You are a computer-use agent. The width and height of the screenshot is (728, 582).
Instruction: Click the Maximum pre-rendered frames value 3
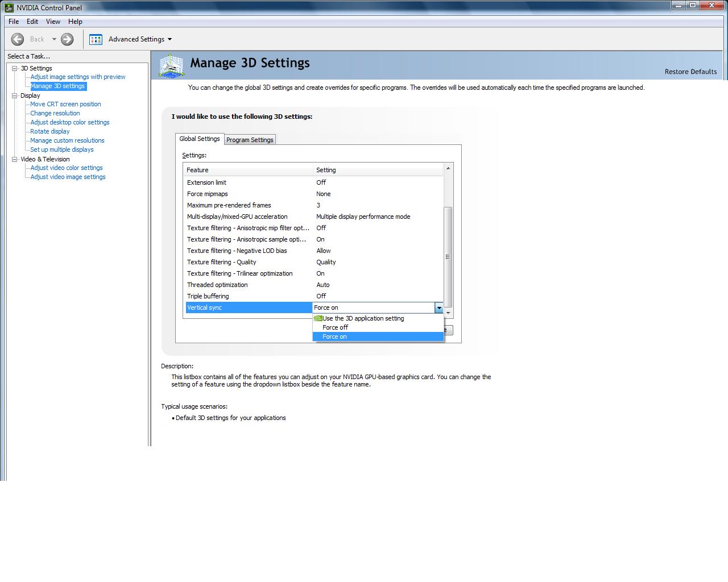point(318,205)
